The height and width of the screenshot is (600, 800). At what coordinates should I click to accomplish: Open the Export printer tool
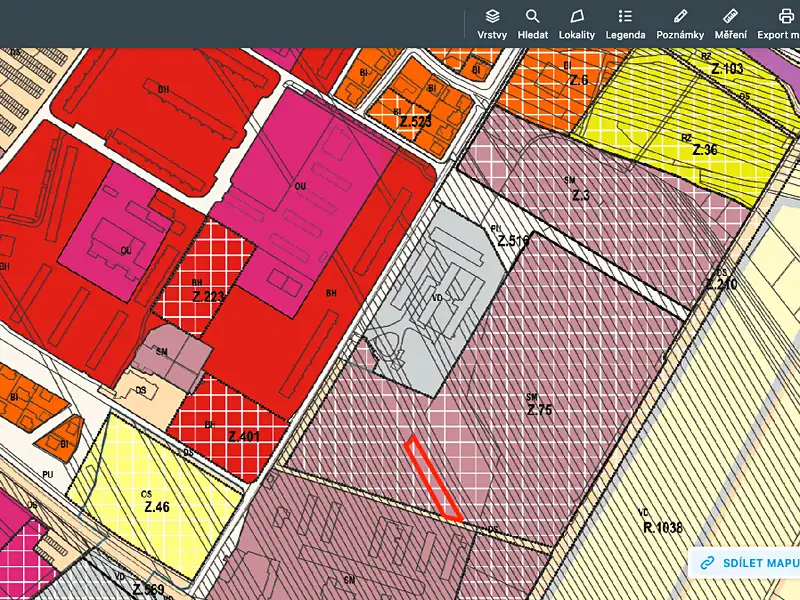coord(779,24)
